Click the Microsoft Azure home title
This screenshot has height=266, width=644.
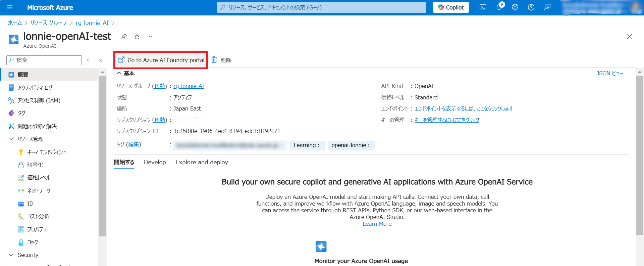(50, 7)
